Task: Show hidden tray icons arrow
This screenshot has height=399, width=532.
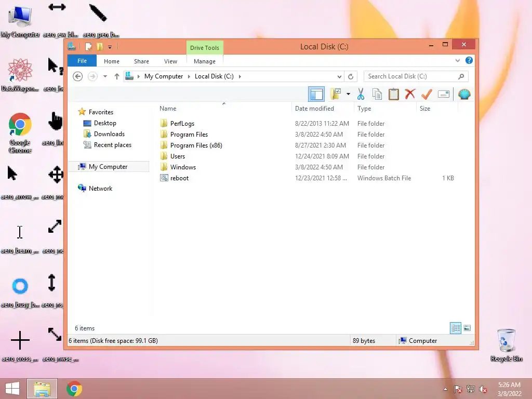Action: (x=445, y=389)
